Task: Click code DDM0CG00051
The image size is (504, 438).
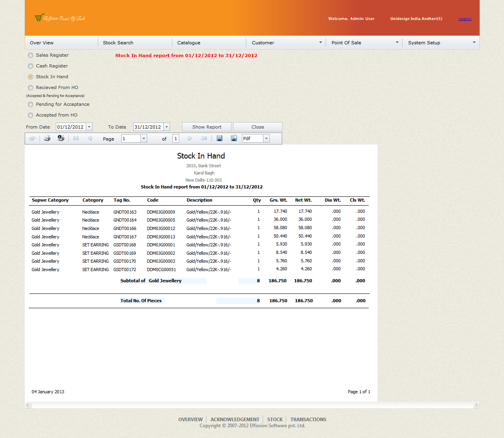Action: tap(161, 270)
